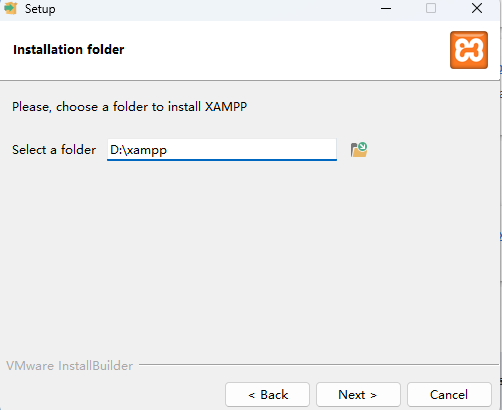Click the blank gray area below the path field
502x410 pixels.
pyautogui.click(x=250, y=260)
